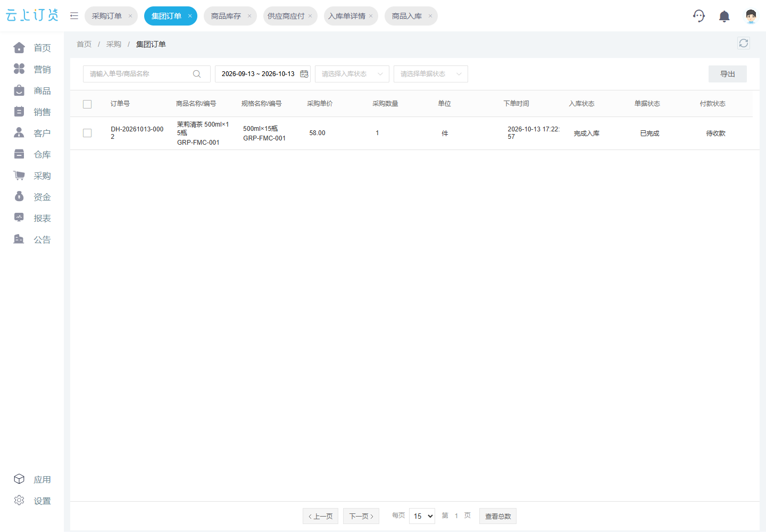Open 采购 in the sidebar

(32, 176)
